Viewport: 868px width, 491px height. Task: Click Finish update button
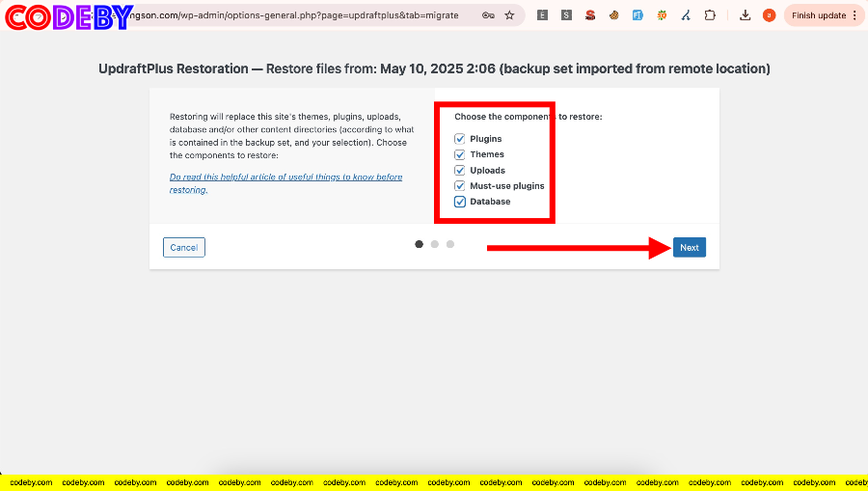[819, 15]
